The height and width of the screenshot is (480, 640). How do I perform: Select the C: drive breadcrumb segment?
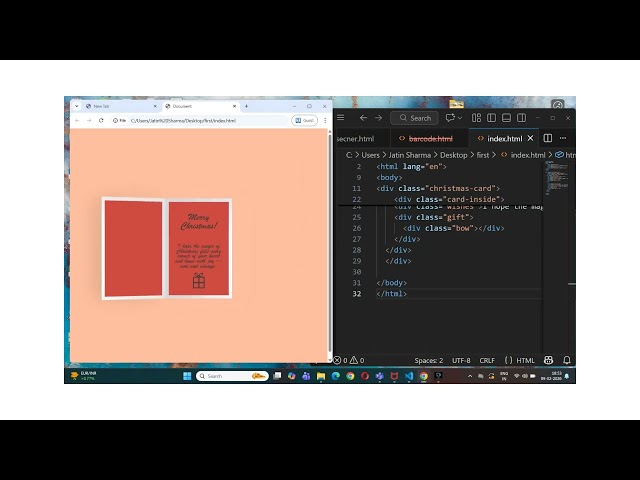(x=349, y=155)
